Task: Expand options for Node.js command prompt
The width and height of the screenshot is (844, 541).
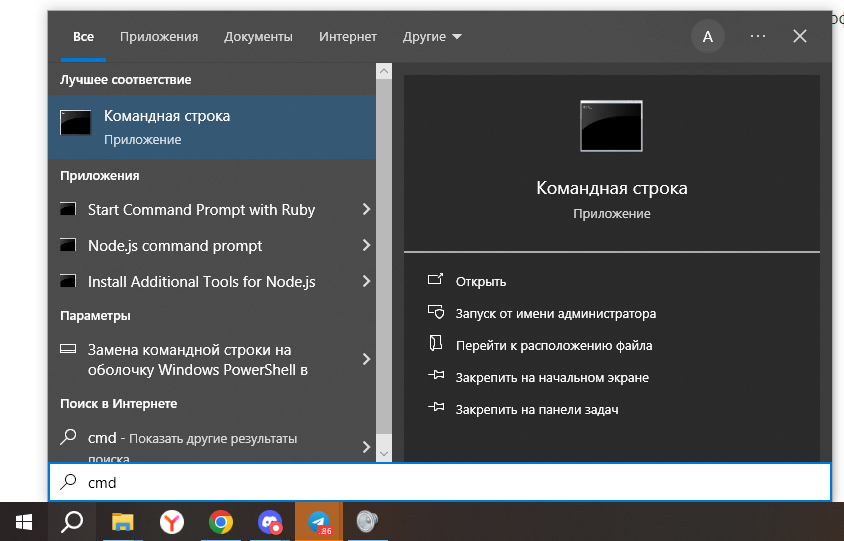Action: (x=367, y=245)
